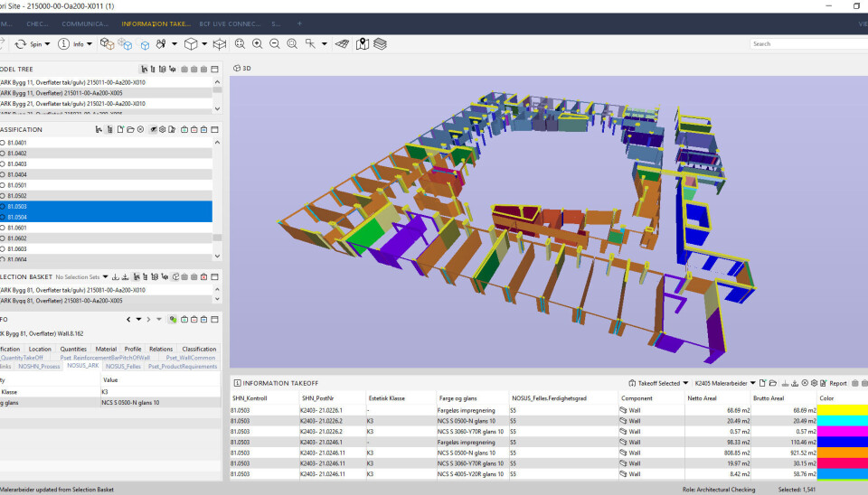Image resolution: width=868 pixels, height=495 pixels.
Task: Click the red clear Selection Basket icon
Action: [x=203, y=276]
